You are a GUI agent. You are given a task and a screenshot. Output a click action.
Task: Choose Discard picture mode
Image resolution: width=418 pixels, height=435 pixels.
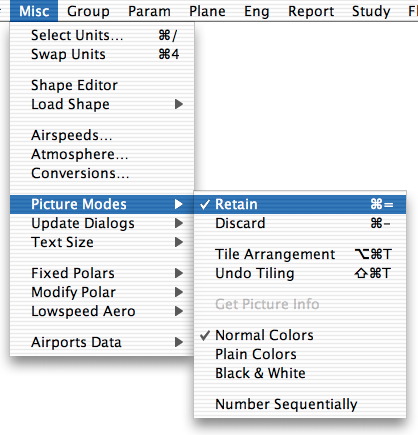click(300, 223)
